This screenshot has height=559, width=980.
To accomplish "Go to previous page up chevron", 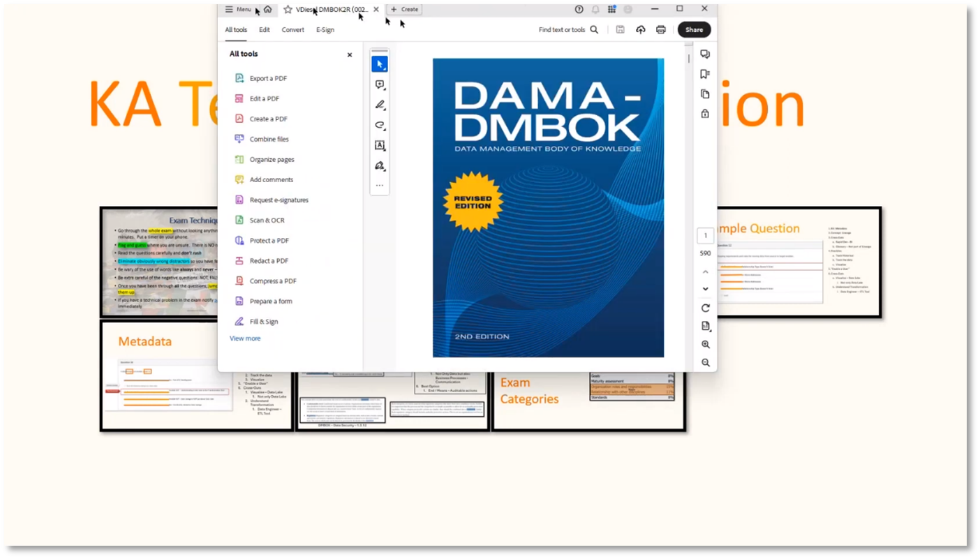I will [x=705, y=271].
